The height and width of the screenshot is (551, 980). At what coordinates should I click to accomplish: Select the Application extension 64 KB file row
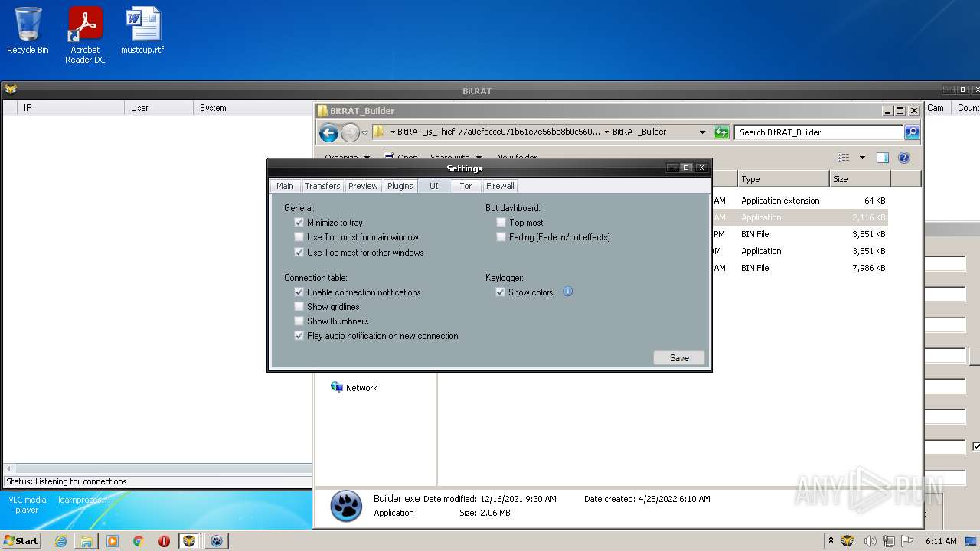click(800, 201)
